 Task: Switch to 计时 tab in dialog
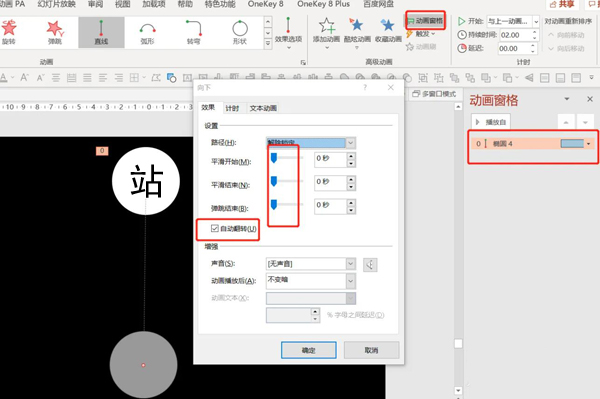(232, 108)
